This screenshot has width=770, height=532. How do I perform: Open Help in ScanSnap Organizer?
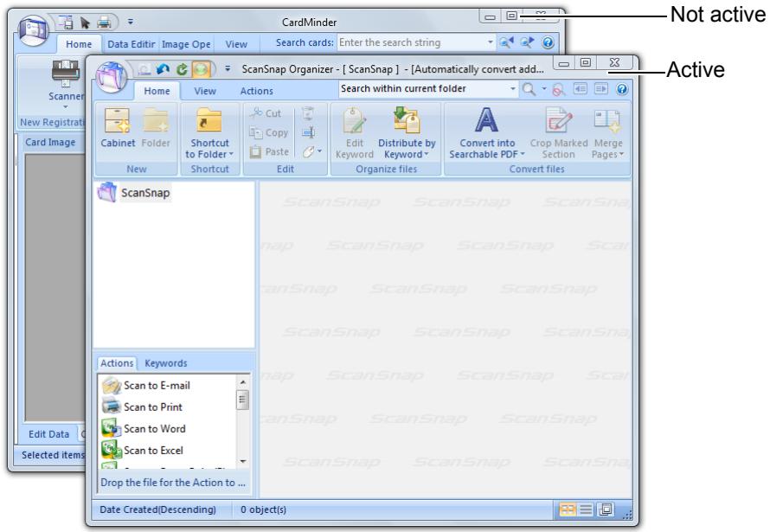tap(622, 89)
